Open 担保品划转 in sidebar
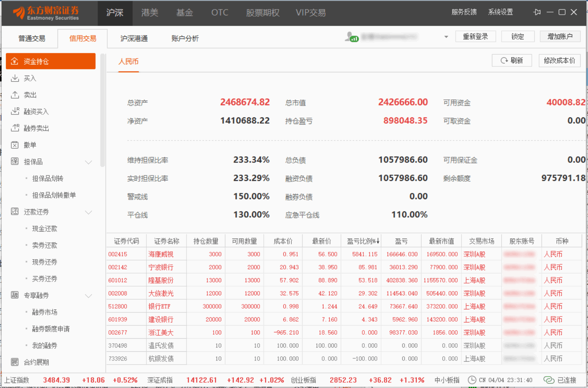 (48, 178)
